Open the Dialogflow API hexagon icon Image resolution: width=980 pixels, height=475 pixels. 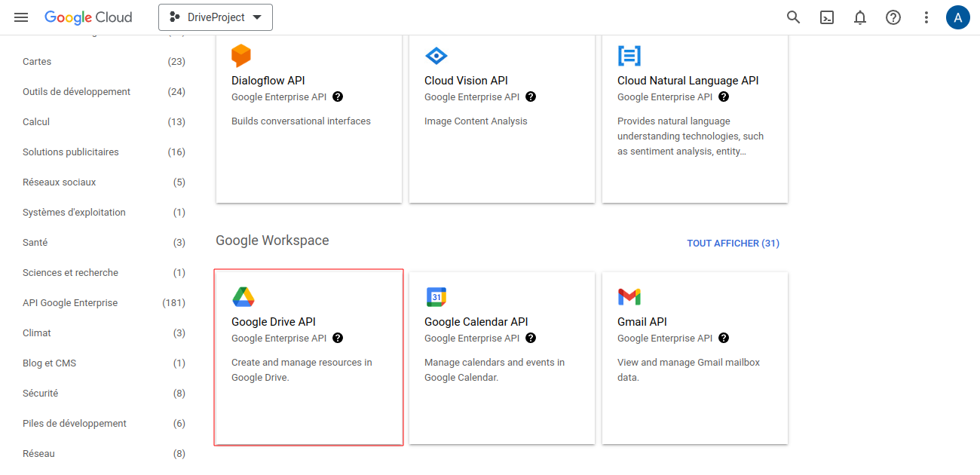[x=241, y=56]
